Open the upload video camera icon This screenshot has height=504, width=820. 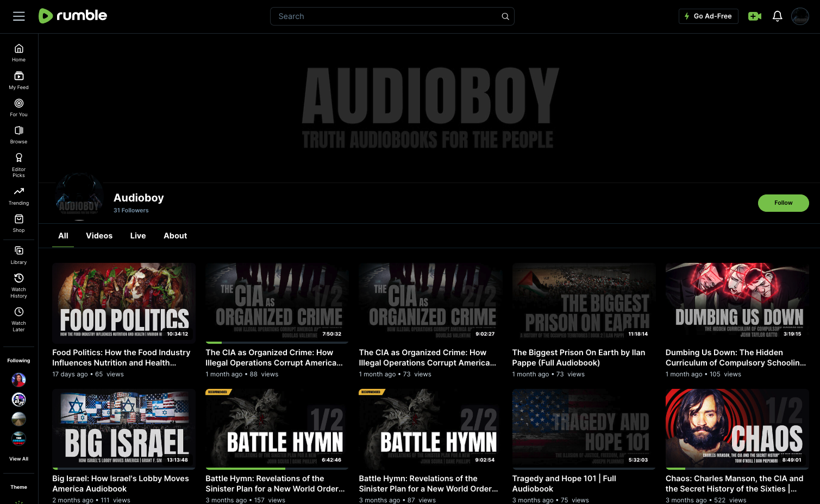click(x=755, y=16)
